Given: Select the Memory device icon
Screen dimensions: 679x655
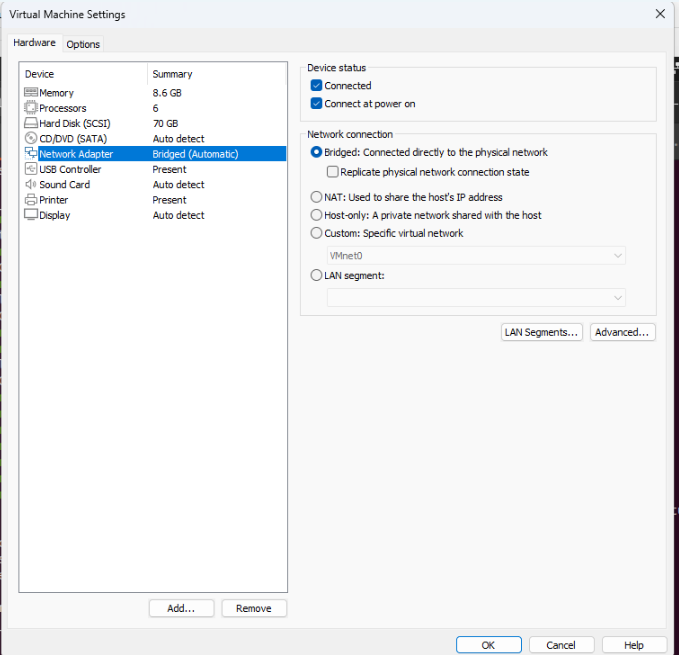Looking at the screenshot, I should (31, 93).
